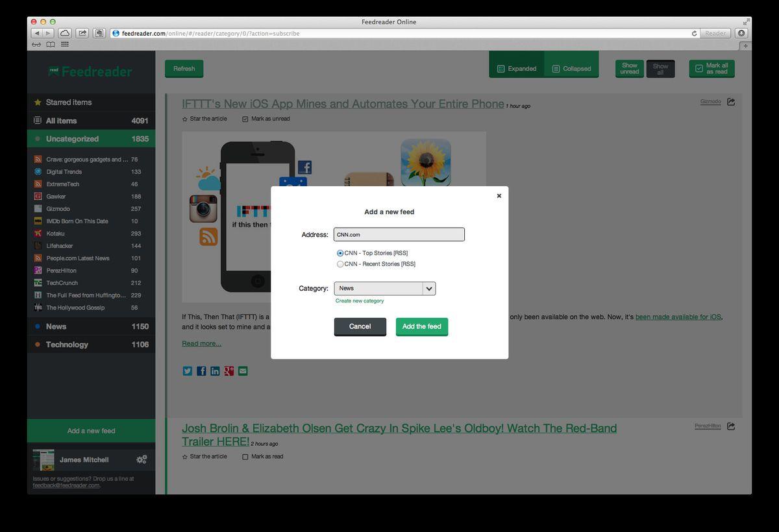779x532 pixels.
Task: Open settings gears next to James Mitchell
Action: pyautogui.click(x=142, y=459)
